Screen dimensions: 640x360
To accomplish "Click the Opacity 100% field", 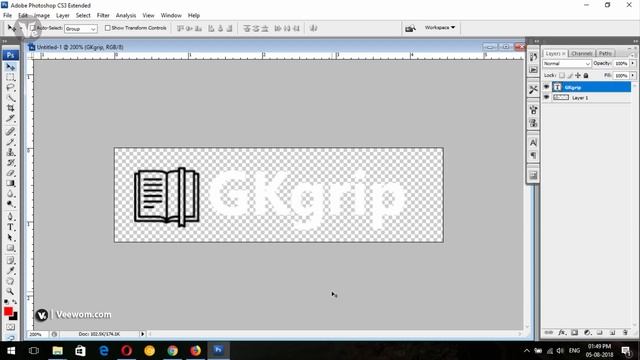I will (621, 64).
